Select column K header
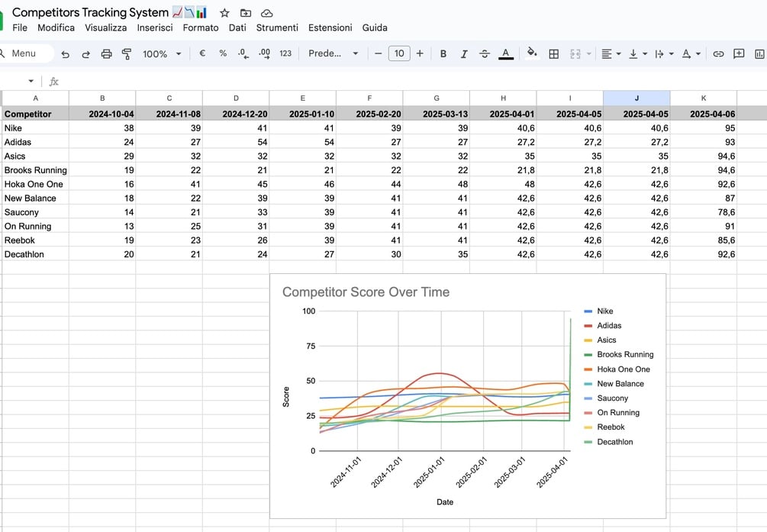This screenshot has height=532, width=767. coord(704,98)
